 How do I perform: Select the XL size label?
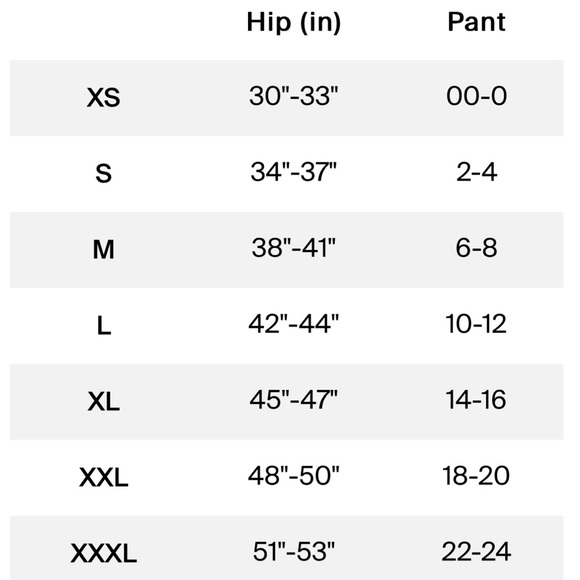tap(104, 401)
